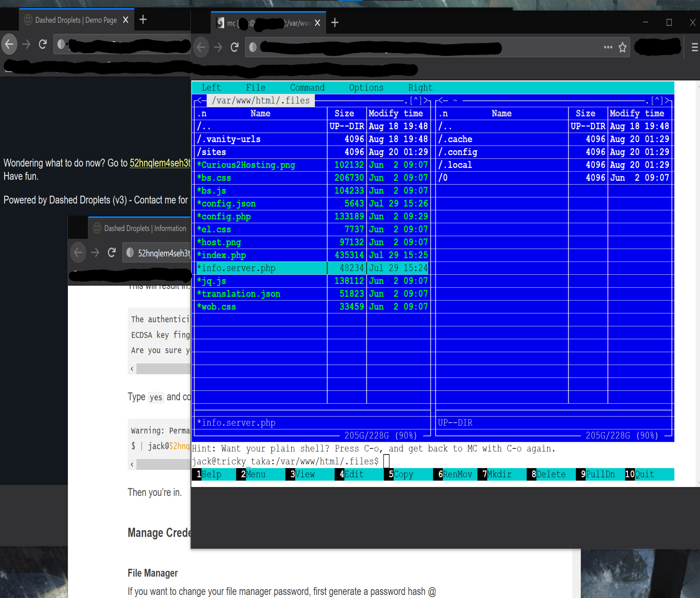
Task: Reload the Midnight Commander browser page
Action: [234, 47]
